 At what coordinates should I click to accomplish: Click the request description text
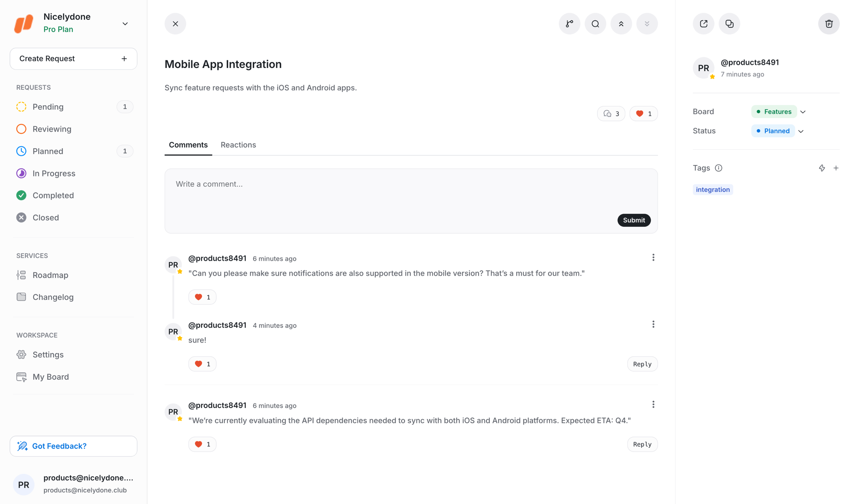click(x=260, y=88)
